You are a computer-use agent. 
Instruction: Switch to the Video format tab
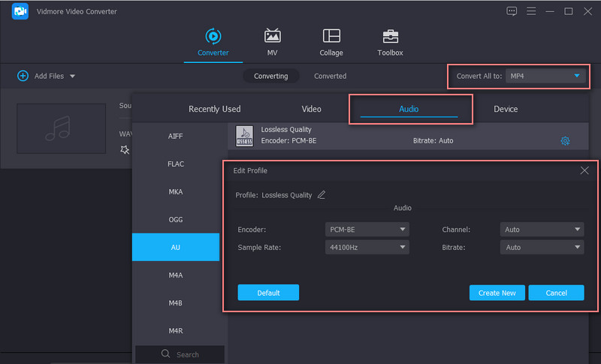[x=311, y=109]
